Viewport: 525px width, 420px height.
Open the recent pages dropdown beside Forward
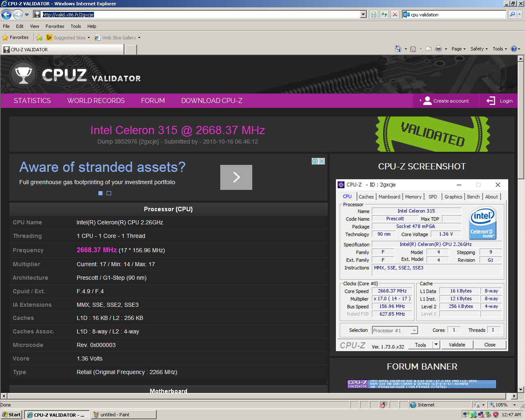pyautogui.click(x=27, y=15)
